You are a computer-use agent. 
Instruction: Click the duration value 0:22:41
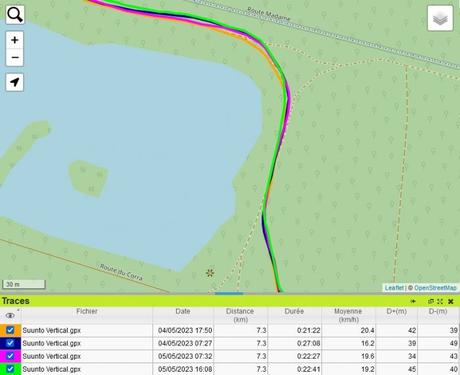tap(309, 369)
